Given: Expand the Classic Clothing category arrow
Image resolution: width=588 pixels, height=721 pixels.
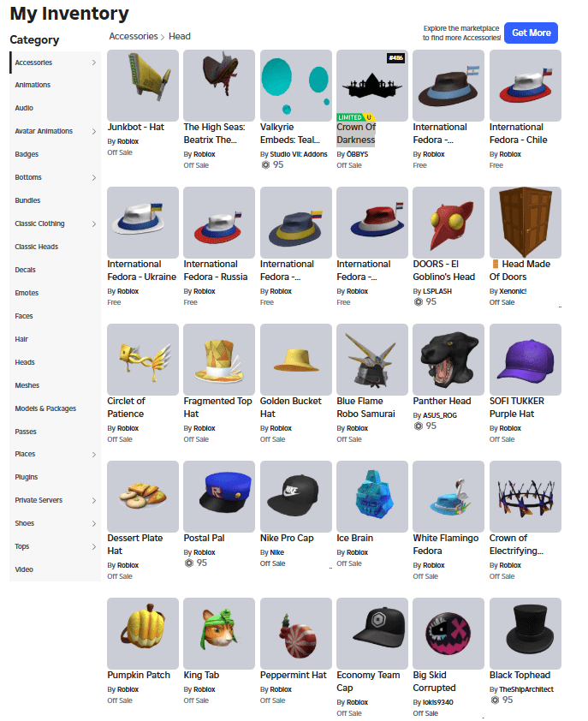Looking at the screenshot, I should pos(93,223).
